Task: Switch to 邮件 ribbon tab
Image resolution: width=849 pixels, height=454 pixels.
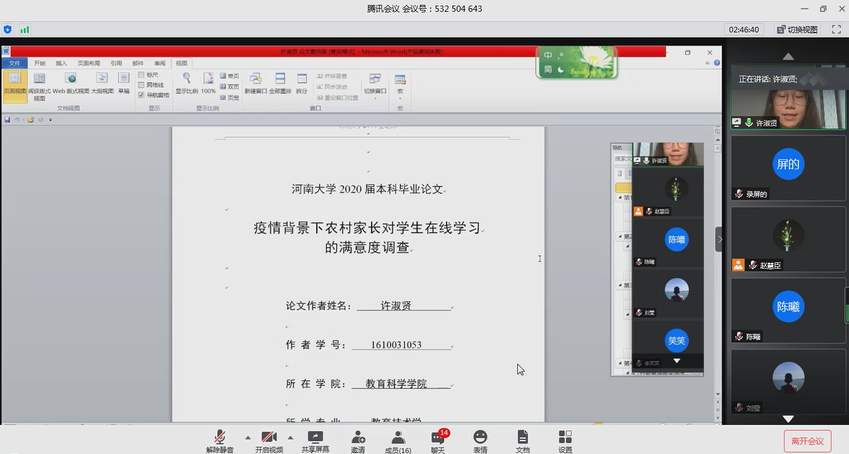Action: [x=138, y=63]
